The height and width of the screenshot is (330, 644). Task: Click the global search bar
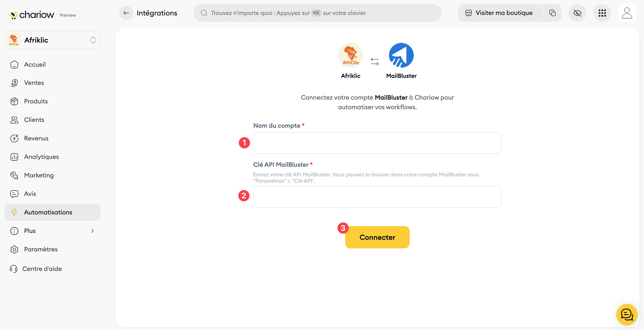coord(317,13)
